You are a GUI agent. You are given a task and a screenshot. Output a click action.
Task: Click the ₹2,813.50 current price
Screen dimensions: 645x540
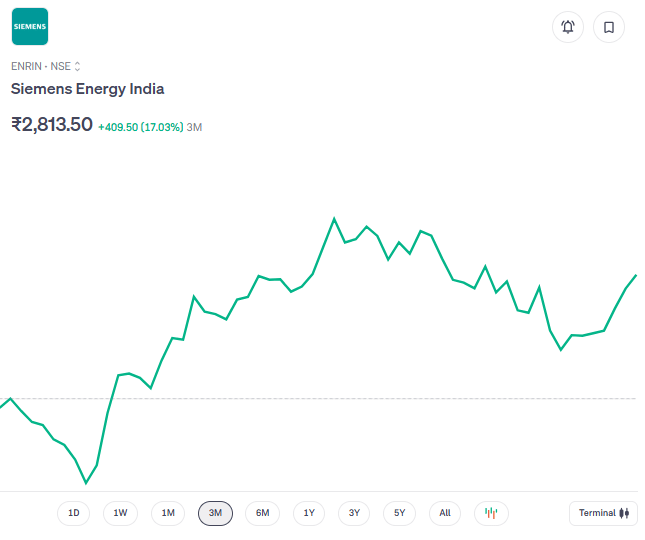52,125
